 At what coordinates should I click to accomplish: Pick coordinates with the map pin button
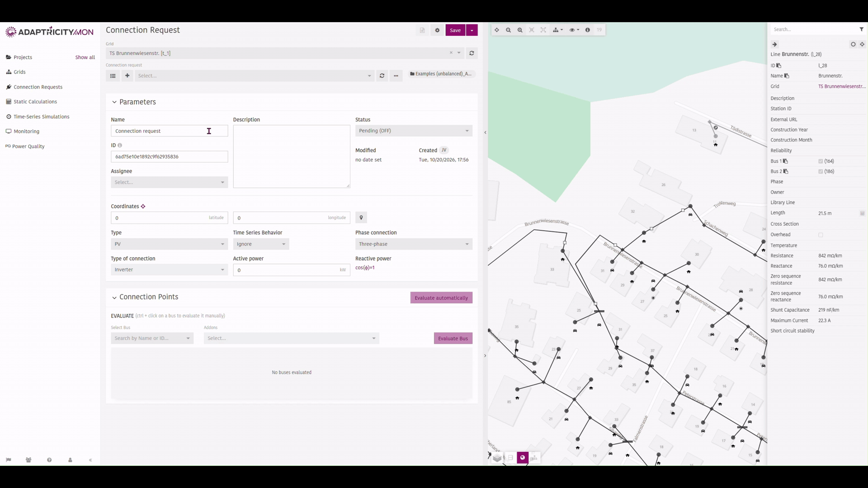[361, 218]
